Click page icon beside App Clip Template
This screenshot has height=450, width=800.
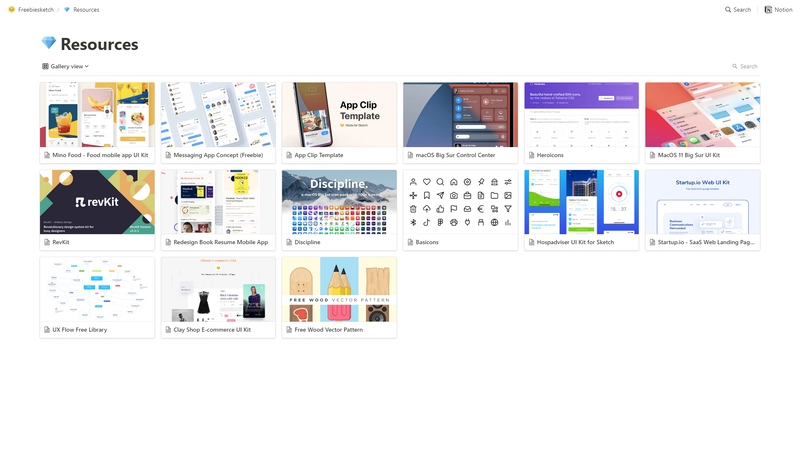click(289, 155)
